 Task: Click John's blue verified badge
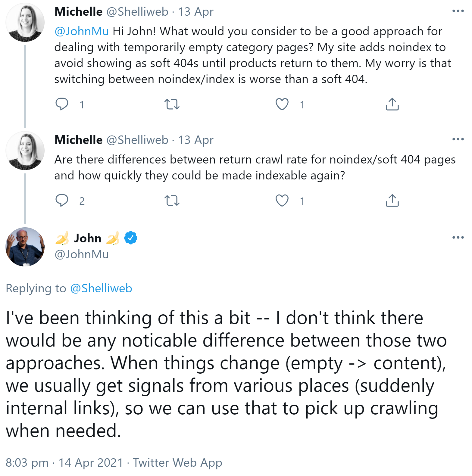[x=131, y=238]
